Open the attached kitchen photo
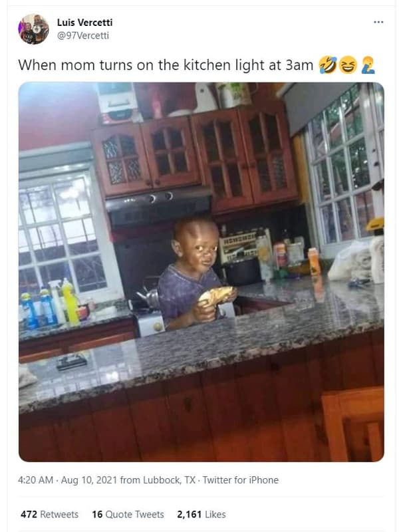Viewport: 399px width, 532px height. [x=201, y=272]
